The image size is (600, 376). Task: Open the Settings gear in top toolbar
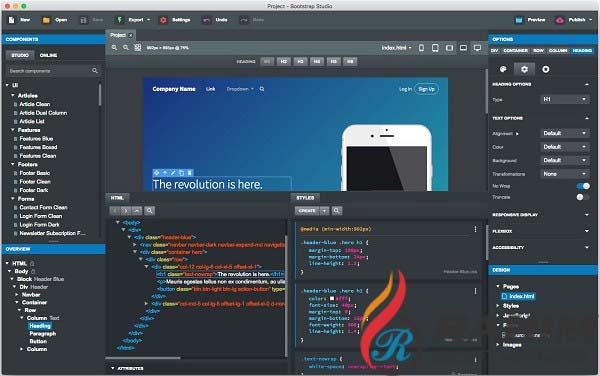point(163,20)
